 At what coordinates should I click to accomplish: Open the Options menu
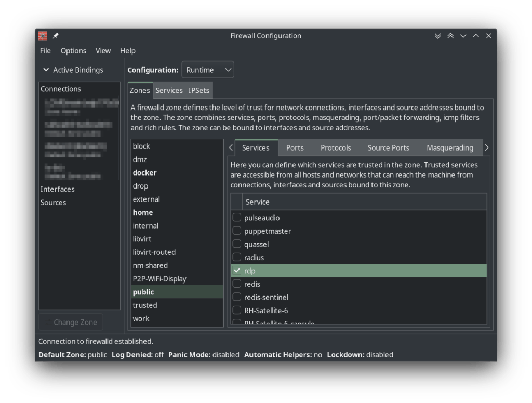[x=73, y=50]
